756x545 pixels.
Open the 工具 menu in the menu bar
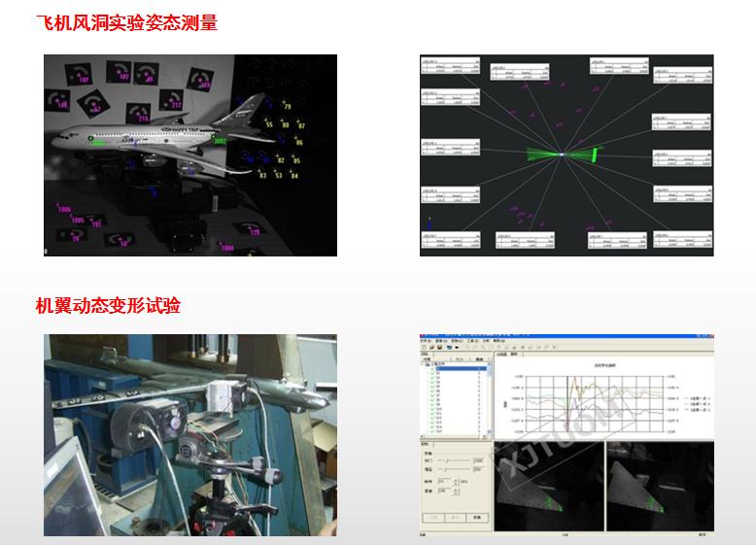point(472,341)
